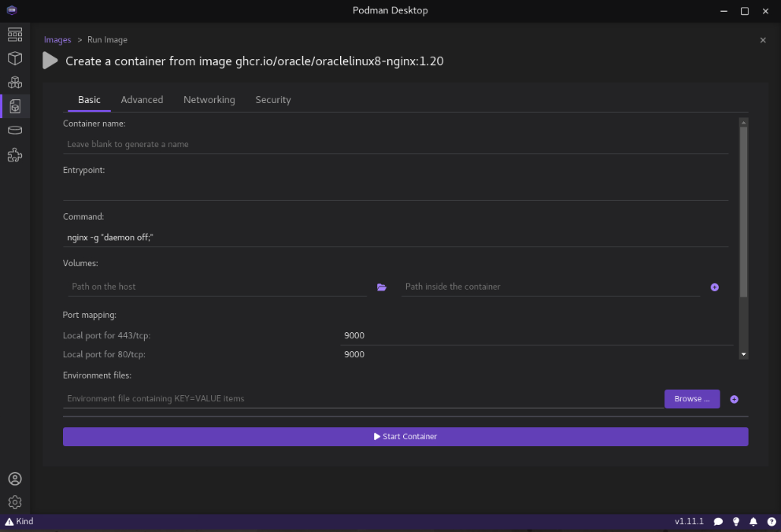Add another volume with plus icon
Viewport: 781px width, 532px height.
click(x=714, y=287)
